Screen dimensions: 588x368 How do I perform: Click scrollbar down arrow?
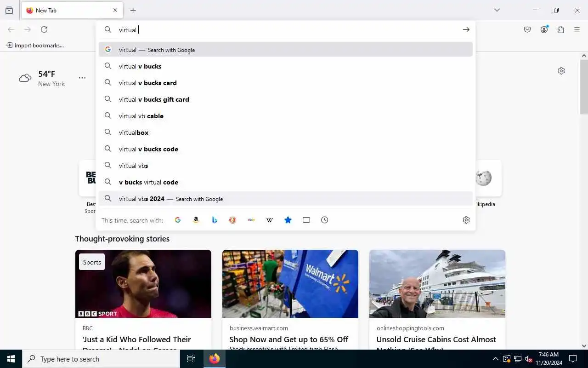click(584, 346)
